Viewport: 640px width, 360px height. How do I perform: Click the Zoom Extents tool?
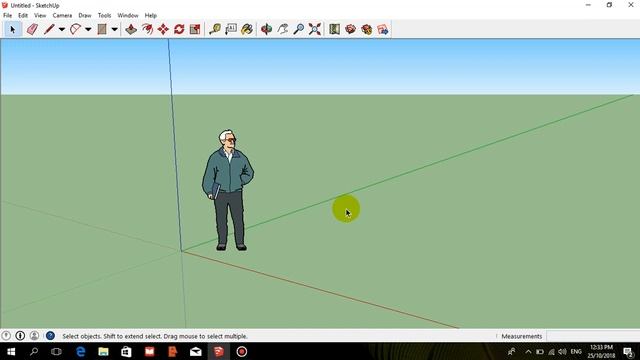click(315, 29)
